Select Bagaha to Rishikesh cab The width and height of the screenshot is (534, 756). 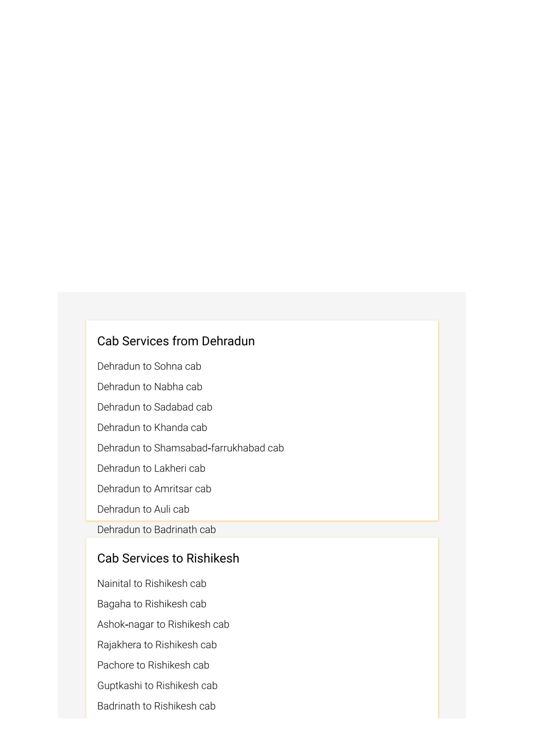tap(152, 604)
